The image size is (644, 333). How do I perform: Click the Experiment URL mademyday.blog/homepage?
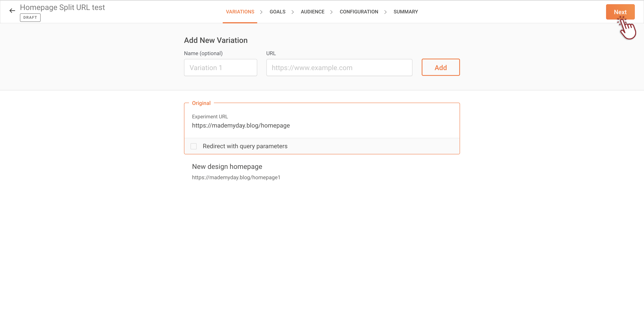pos(241,125)
